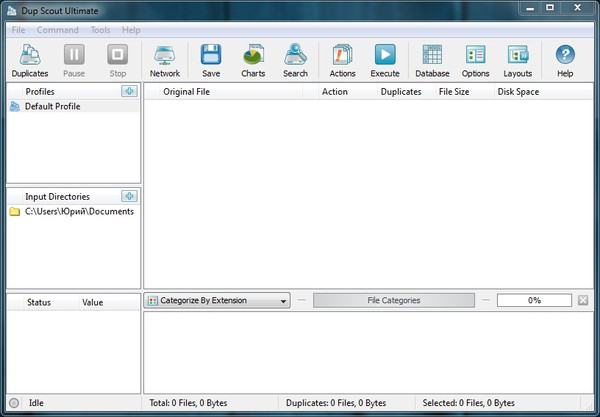Click the Search toolbar icon

click(295, 60)
